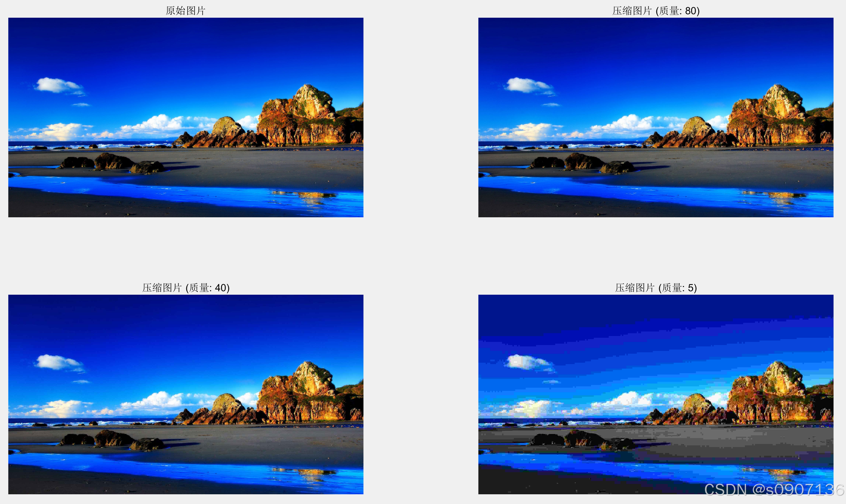846x504 pixels.
Task: Click the original image (原始图片) thumbnail
Action: pyautogui.click(x=186, y=117)
